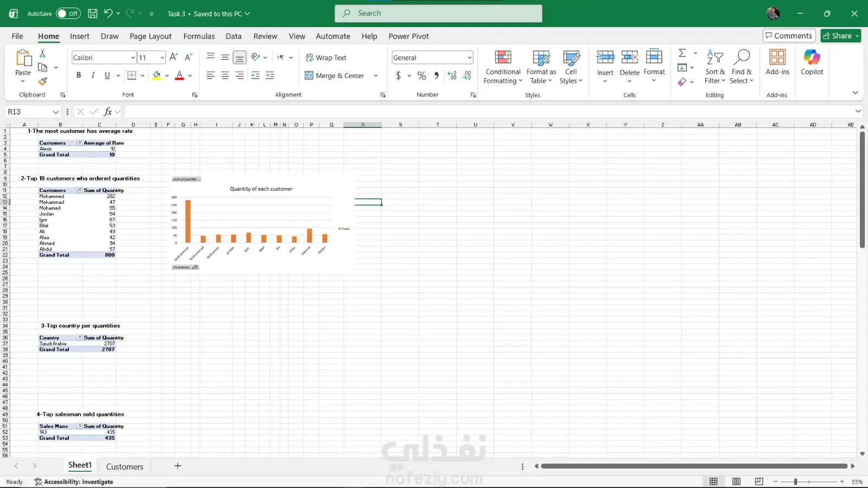This screenshot has height=488, width=868.
Task: Select the Data ribbon tab
Action: pos(233,36)
